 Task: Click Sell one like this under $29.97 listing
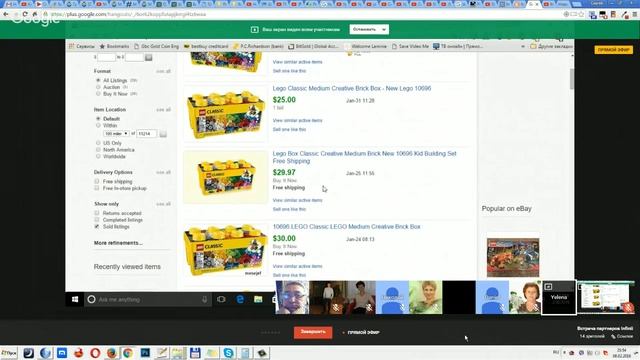coord(289,209)
